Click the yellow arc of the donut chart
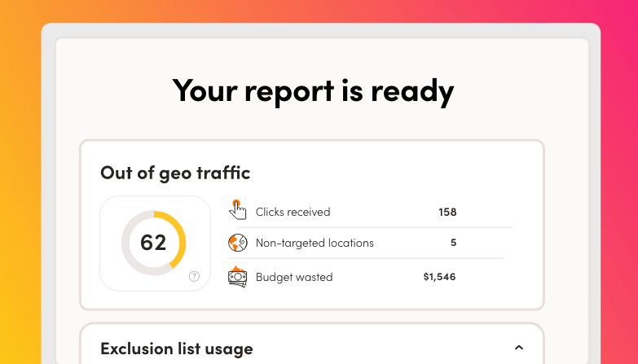This screenshot has width=638, height=364. coord(179,236)
